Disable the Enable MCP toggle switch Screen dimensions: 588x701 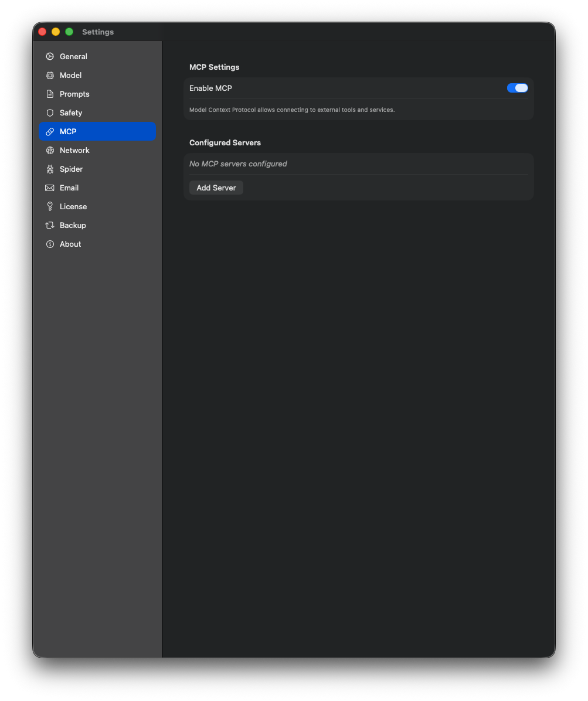pos(517,88)
